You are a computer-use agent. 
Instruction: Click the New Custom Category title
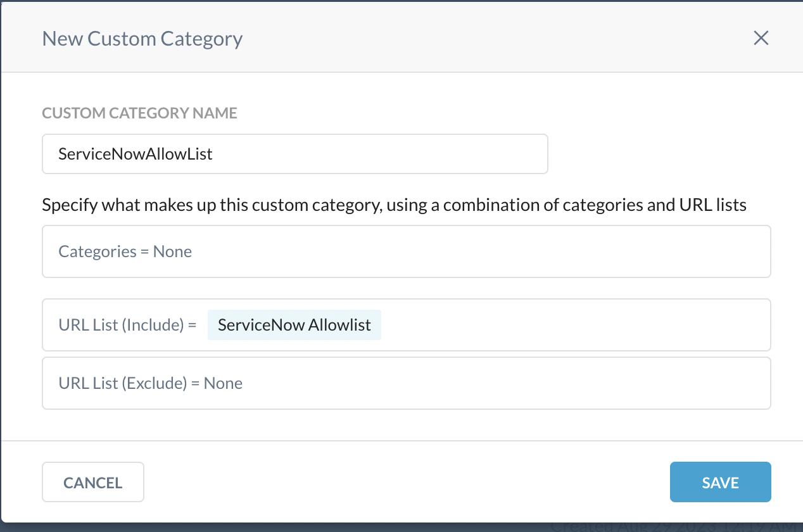(142, 39)
